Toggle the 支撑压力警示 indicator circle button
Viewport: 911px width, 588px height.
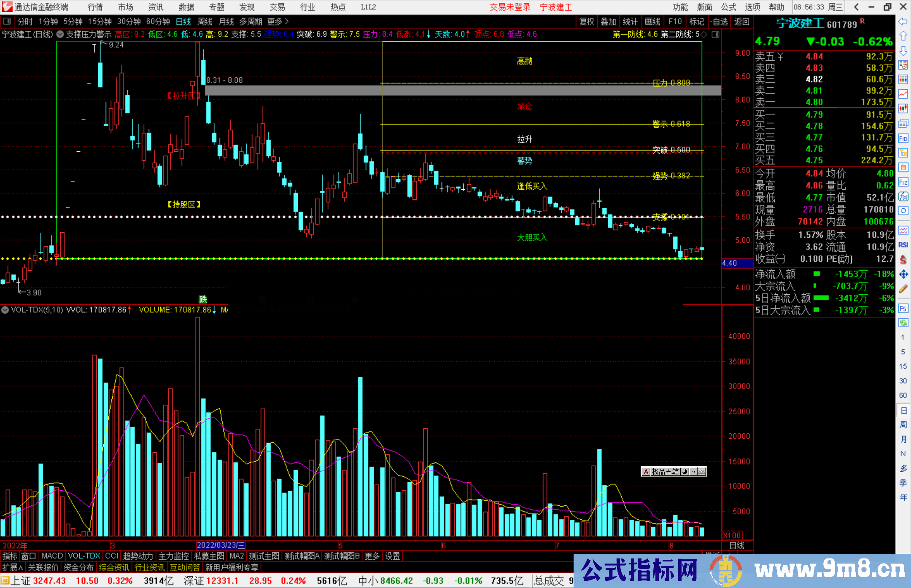tap(60, 34)
